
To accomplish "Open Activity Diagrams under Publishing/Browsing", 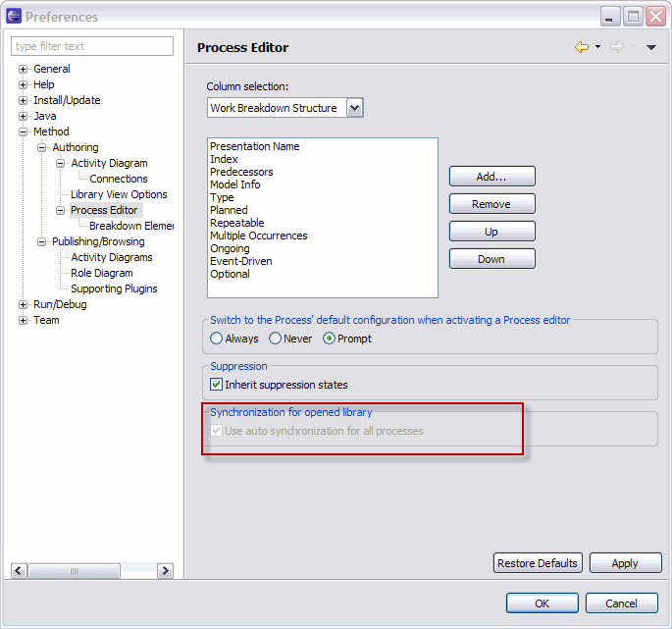I will pyautogui.click(x=112, y=257).
